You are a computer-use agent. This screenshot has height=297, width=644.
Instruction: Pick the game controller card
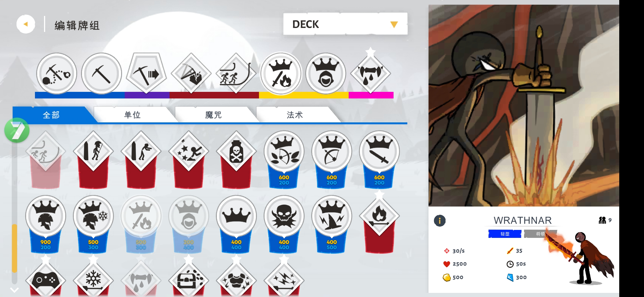45,279
